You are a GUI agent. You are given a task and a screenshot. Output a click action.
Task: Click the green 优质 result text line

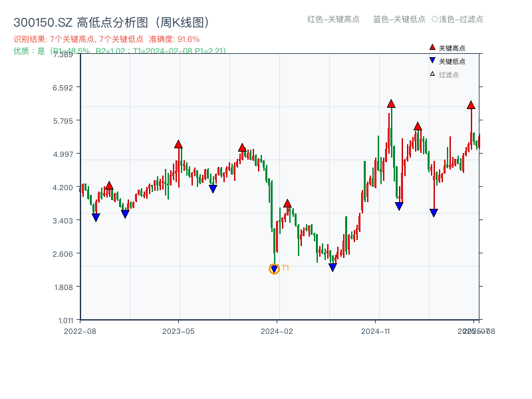coord(120,51)
